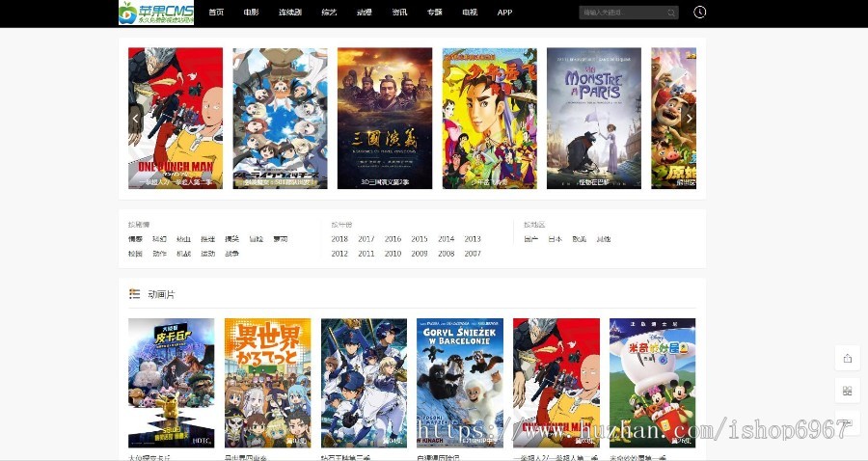This screenshot has width=868, height=461.
Task: Open the Detective Pikachu poster
Action: 172,383
